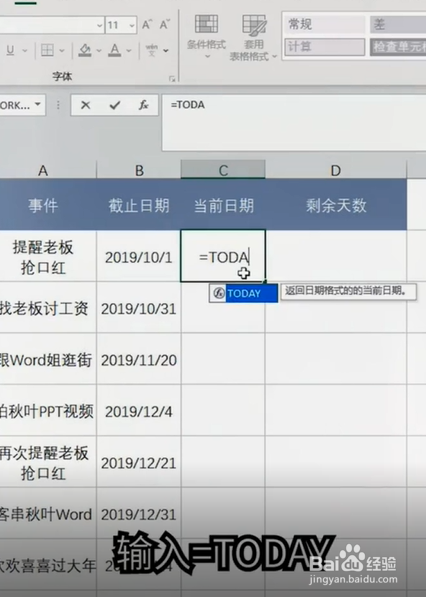Click the decrease font size icon

point(164,25)
